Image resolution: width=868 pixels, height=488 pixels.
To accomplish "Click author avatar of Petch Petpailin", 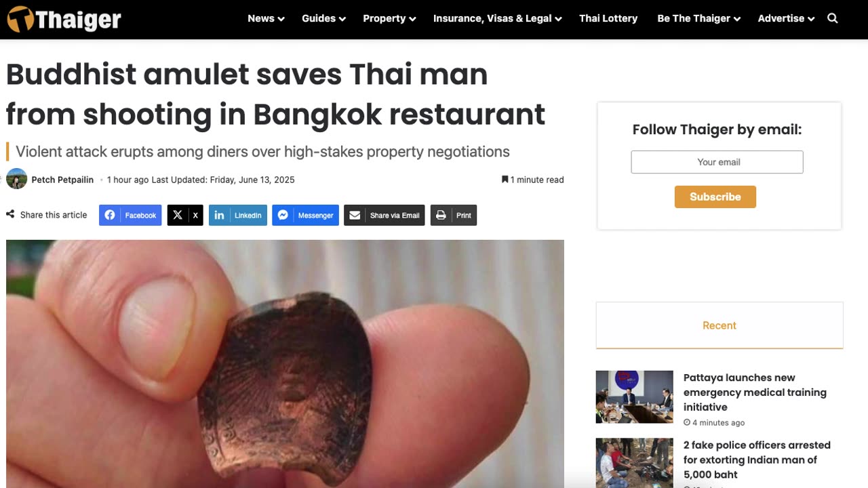I will (16, 180).
